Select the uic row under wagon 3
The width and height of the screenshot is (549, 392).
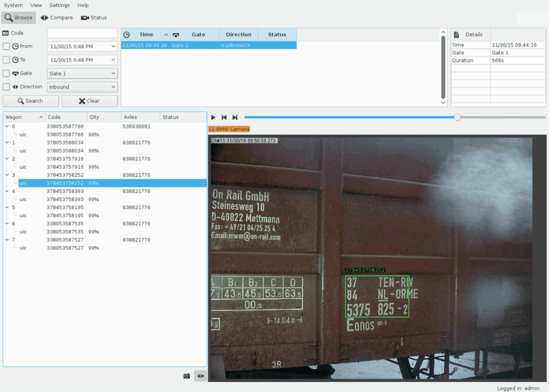[x=113, y=183]
